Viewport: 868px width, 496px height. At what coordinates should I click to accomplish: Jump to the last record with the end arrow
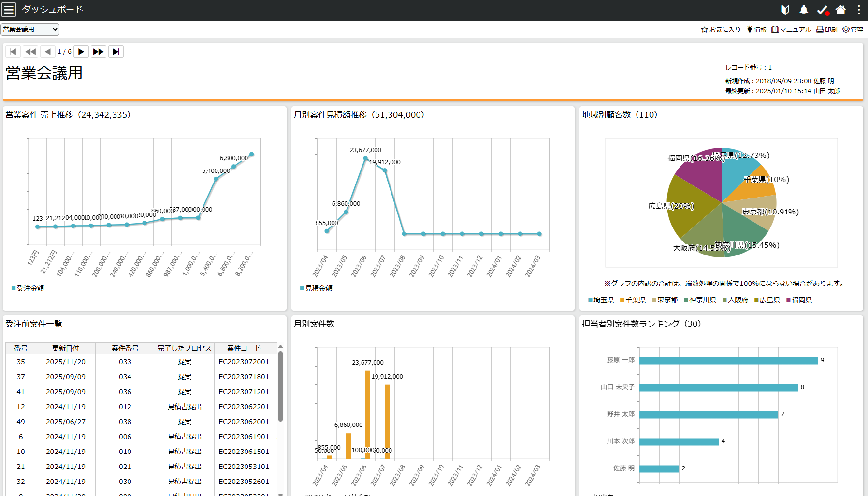point(116,52)
